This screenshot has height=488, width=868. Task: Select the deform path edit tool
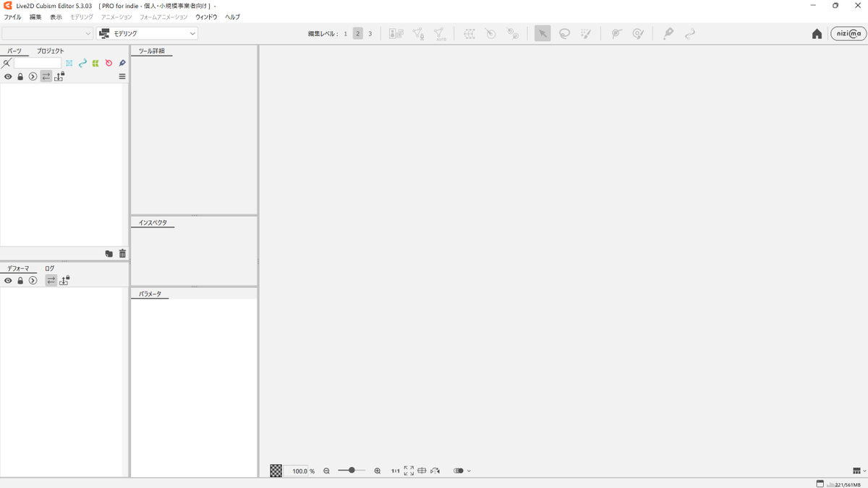(x=690, y=33)
